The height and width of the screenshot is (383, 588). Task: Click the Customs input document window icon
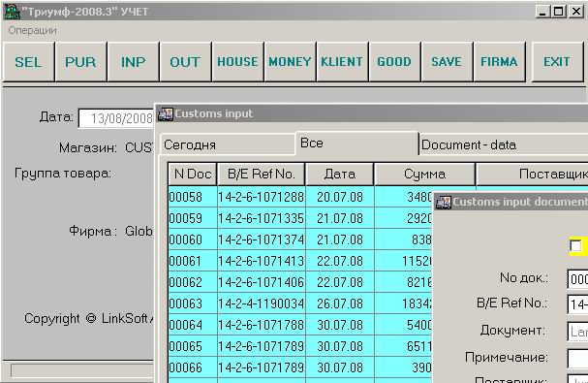(444, 202)
